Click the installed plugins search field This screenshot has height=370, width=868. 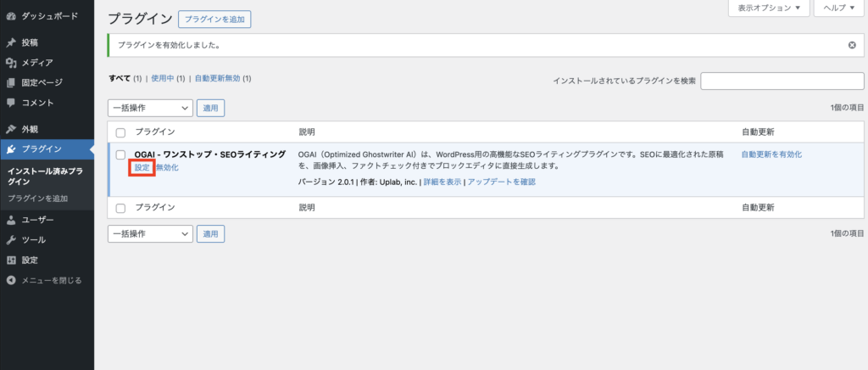782,81
